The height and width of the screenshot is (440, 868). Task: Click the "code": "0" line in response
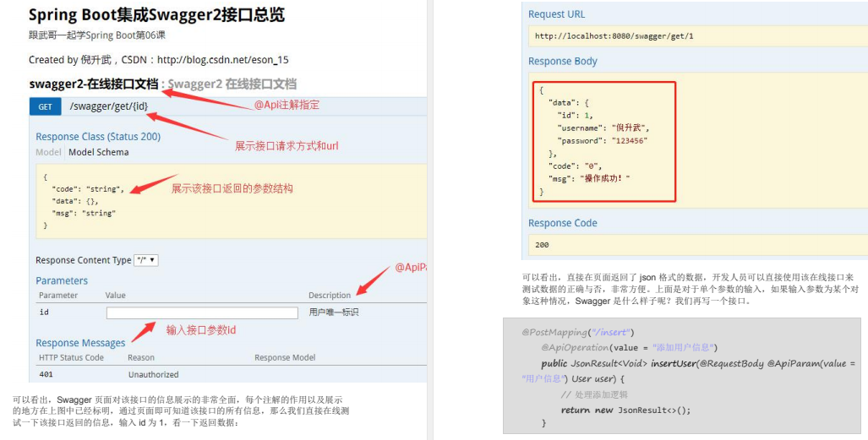575,166
